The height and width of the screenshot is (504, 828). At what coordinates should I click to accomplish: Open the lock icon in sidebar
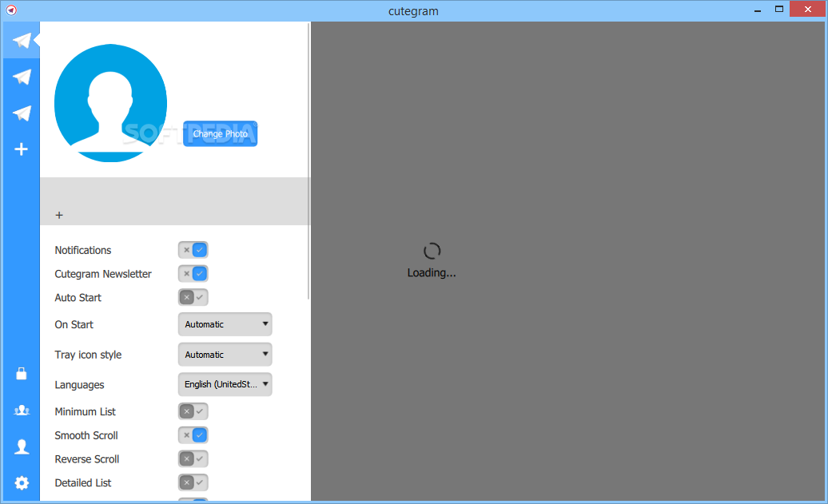point(21,374)
